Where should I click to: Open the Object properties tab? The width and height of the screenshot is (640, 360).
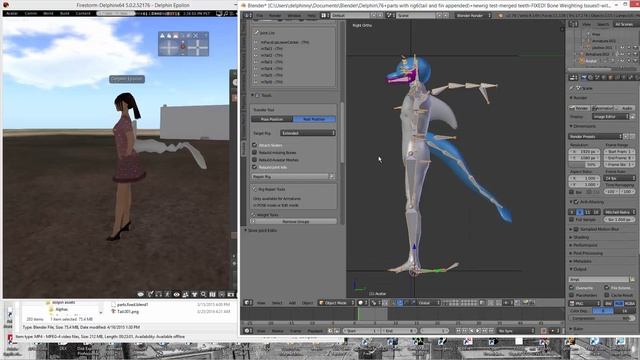611,78
